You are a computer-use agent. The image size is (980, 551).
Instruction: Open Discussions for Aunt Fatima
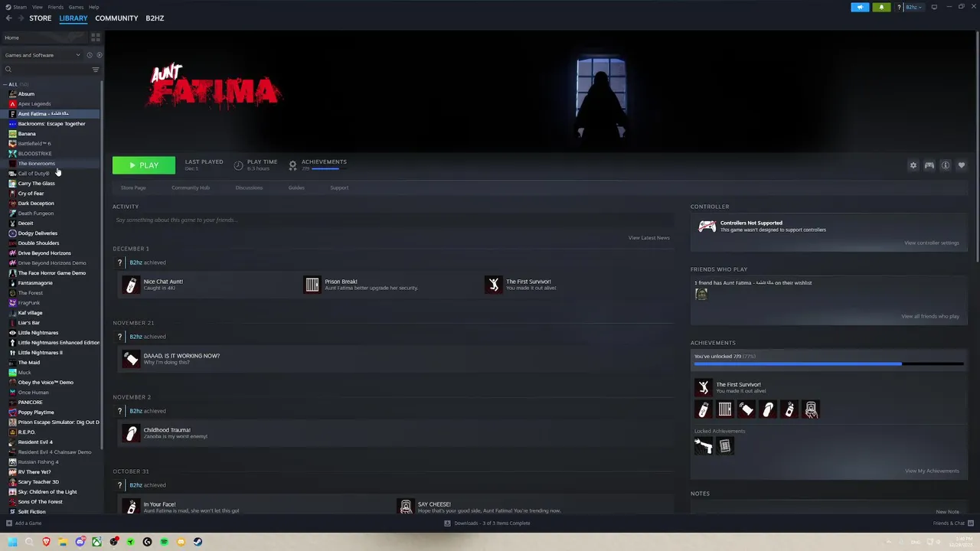point(249,187)
